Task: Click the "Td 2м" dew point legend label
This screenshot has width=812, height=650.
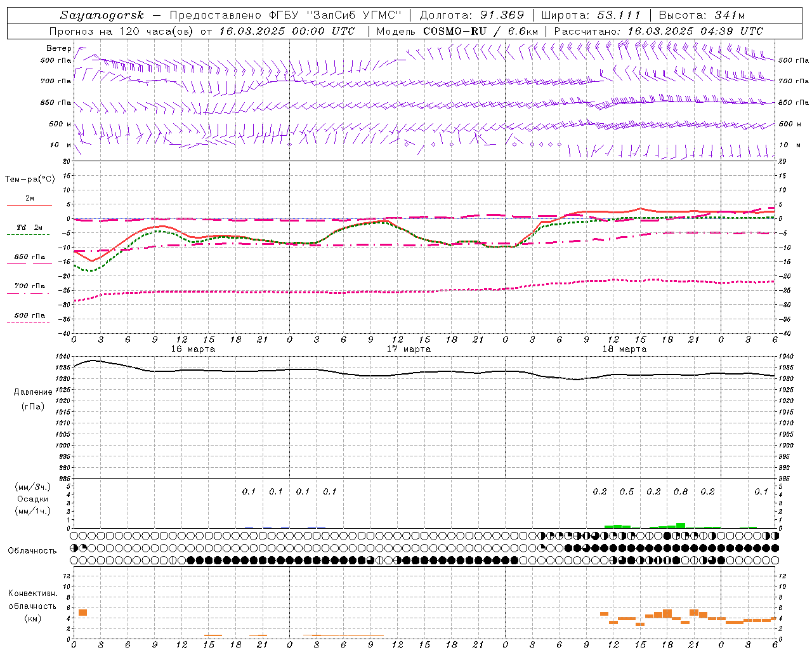Action: tap(30, 227)
